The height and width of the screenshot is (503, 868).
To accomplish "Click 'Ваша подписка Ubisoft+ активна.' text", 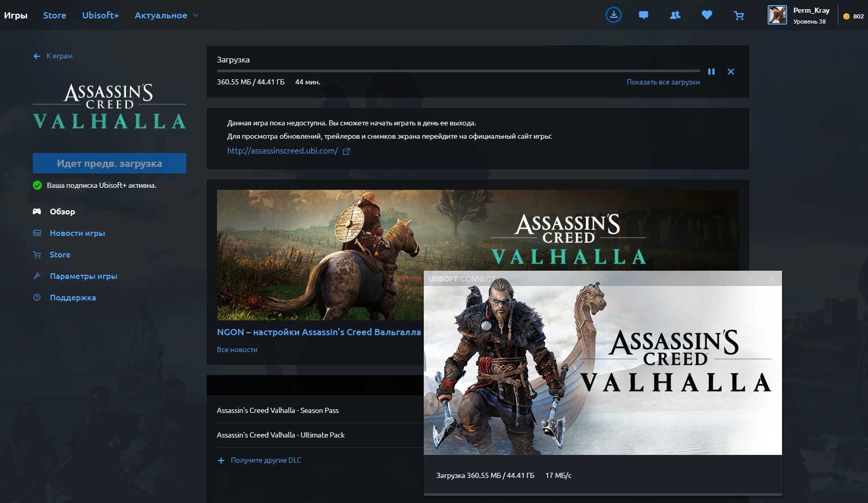I will pos(102,185).
